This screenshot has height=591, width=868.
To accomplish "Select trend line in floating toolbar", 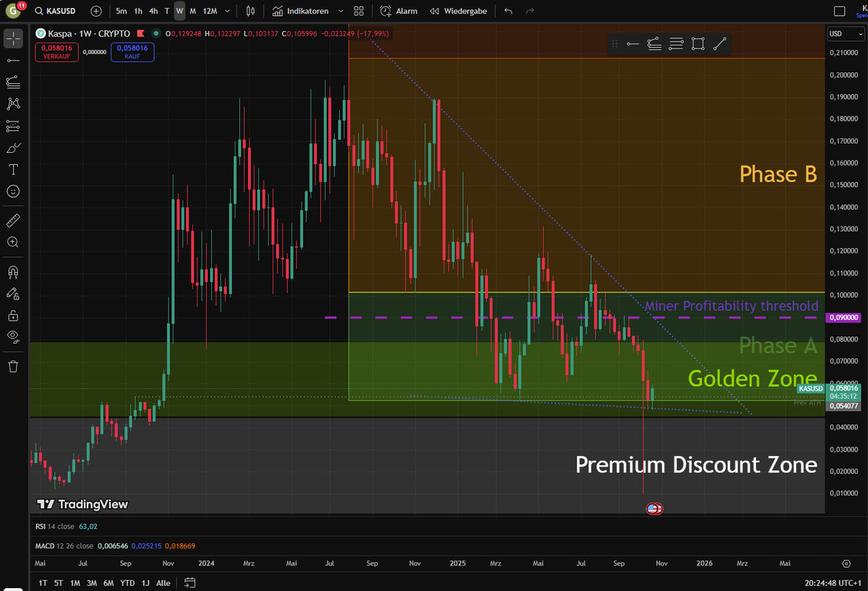I will [x=720, y=44].
